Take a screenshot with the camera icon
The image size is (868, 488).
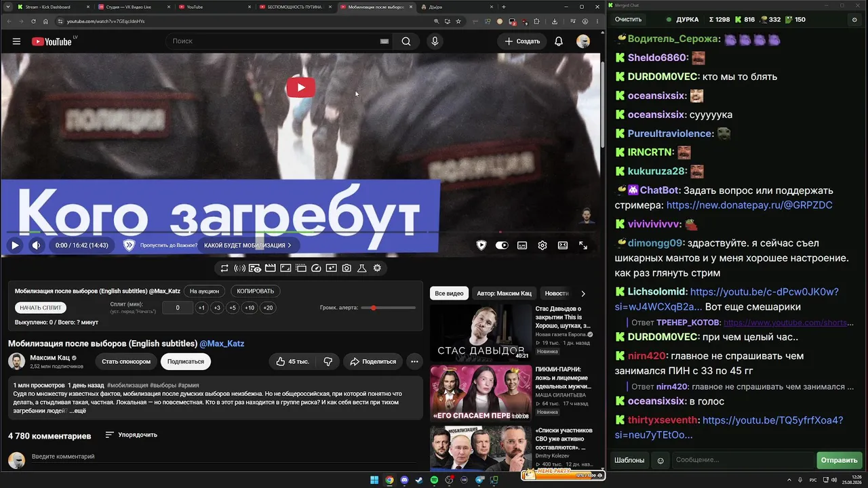347,268
